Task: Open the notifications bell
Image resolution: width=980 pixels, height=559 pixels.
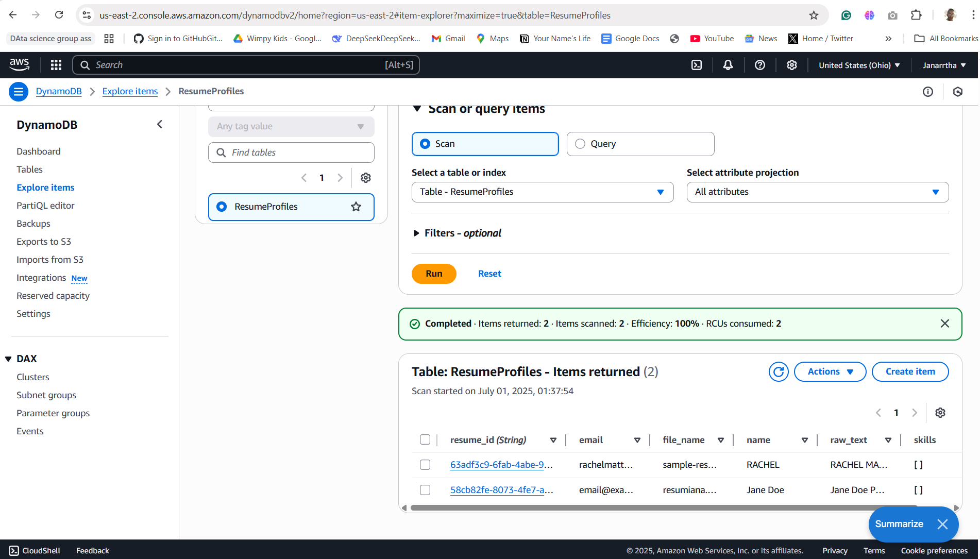Action: 728,65
